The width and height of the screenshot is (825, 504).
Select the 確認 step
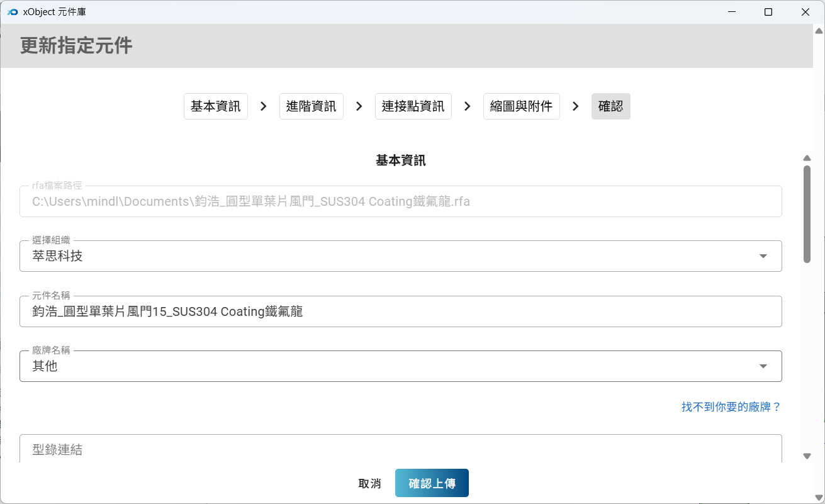[x=610, y=106]
